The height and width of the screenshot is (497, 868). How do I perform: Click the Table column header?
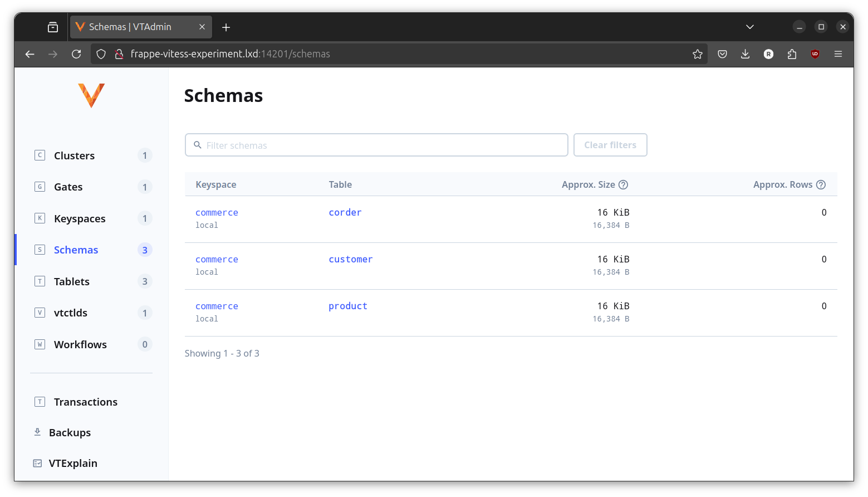tap(340, 184)
